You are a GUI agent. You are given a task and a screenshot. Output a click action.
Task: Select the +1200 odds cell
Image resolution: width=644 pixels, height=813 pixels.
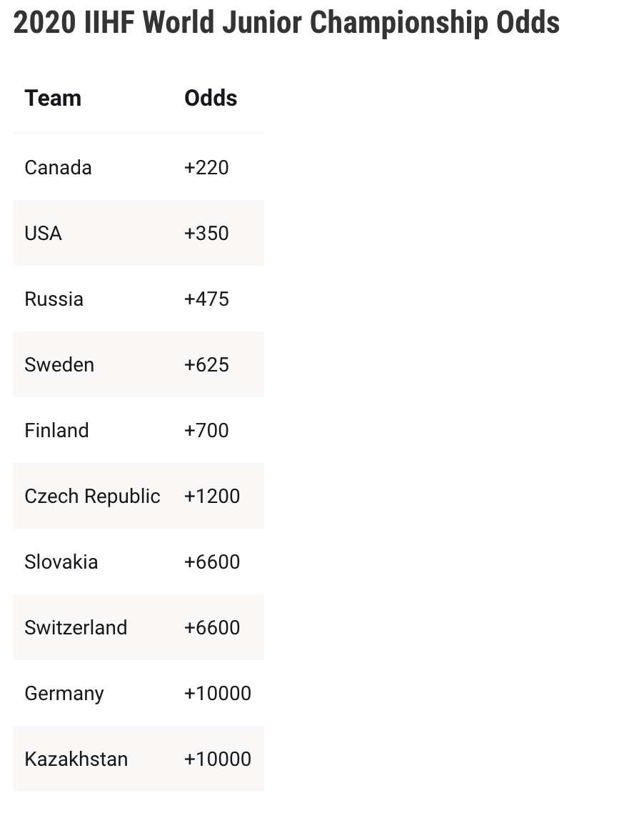click(x=212, y=497)
